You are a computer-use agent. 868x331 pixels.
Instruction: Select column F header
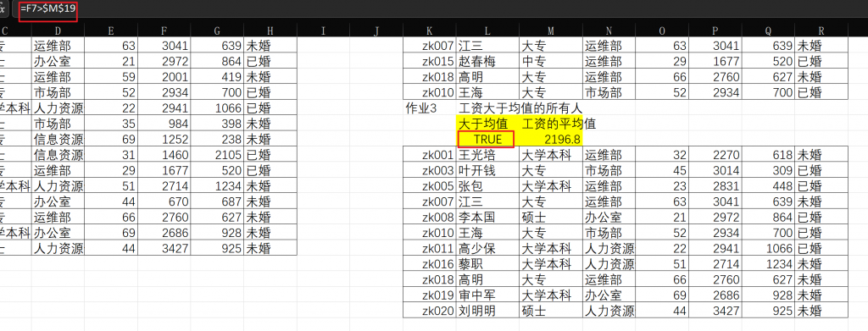tap(164, 30)
